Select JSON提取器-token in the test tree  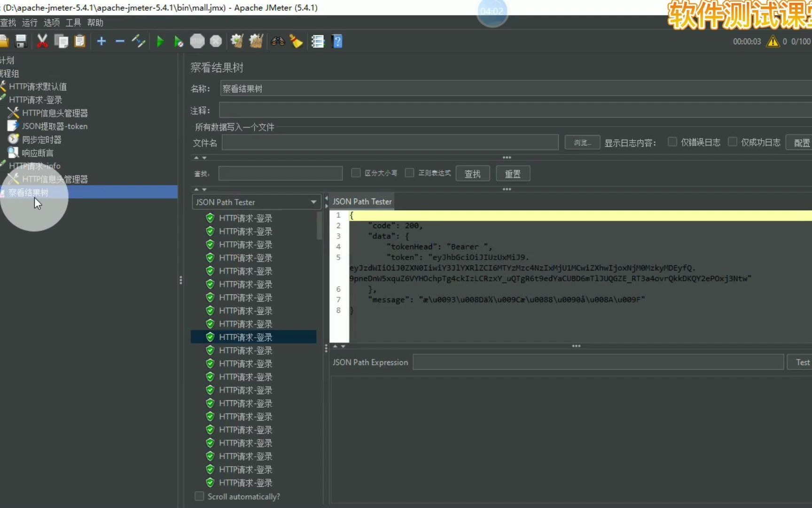click(x=55, y=126)
